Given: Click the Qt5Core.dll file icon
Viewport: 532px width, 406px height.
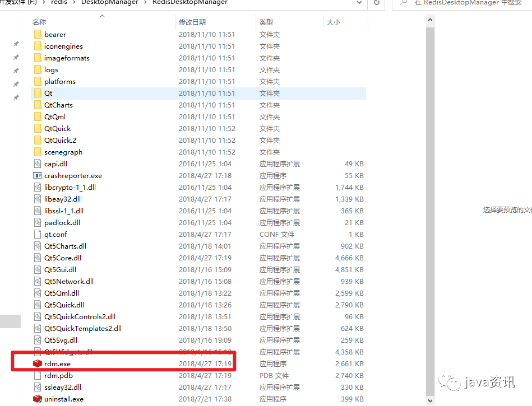Looking at the screenshot, I should click(x=38, y=258).
